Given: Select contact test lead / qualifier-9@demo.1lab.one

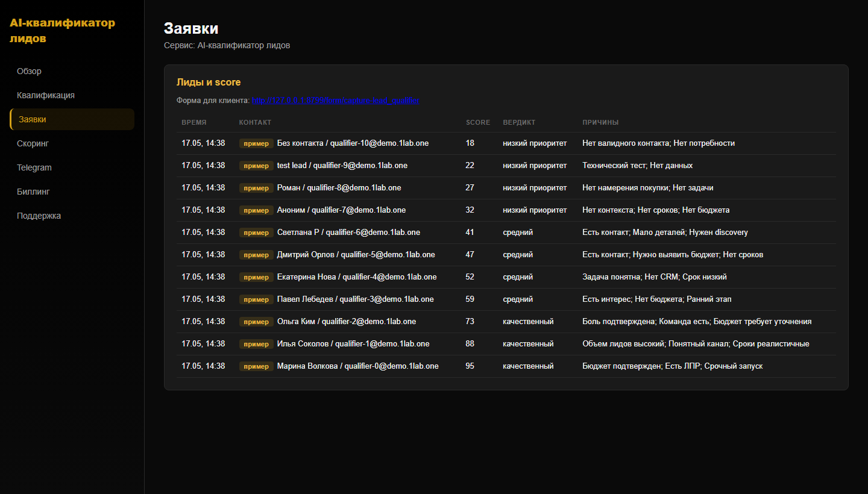Looking at the screenshot, I should point(342,166).
